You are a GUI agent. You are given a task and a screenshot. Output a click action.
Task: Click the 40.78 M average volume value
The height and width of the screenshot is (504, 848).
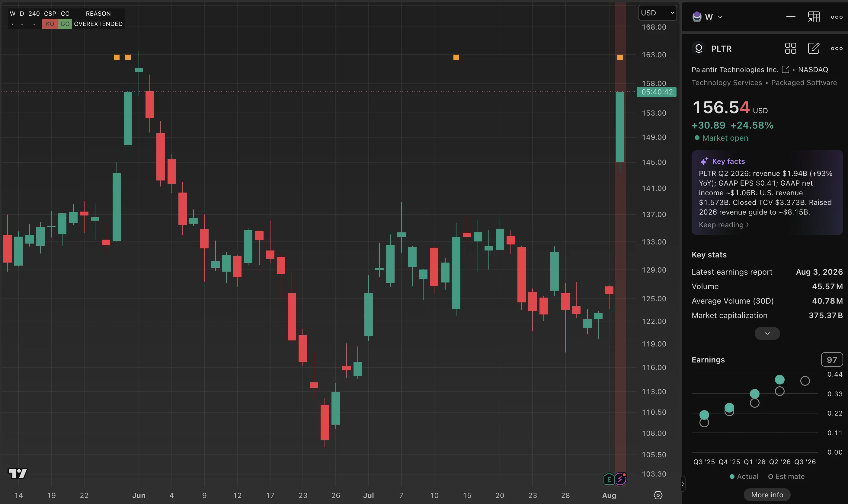pyautogui.click(x=827, y=301)
